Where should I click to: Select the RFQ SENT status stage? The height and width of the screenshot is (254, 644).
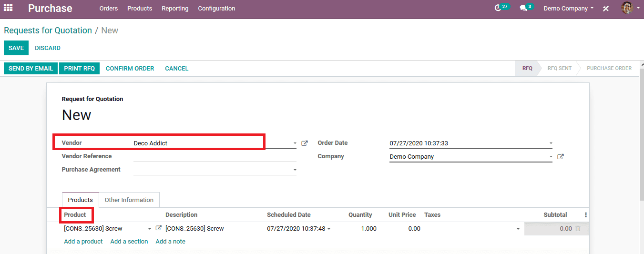coord(559,68)
